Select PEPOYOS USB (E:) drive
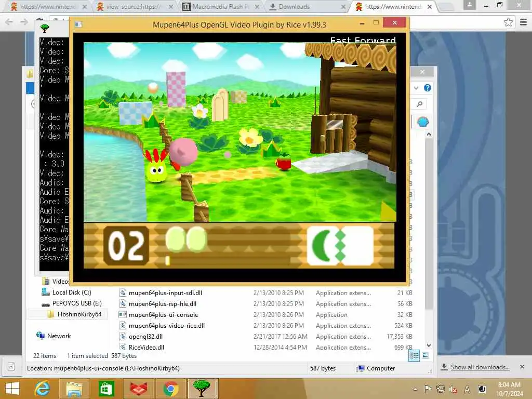 [77, 303]
